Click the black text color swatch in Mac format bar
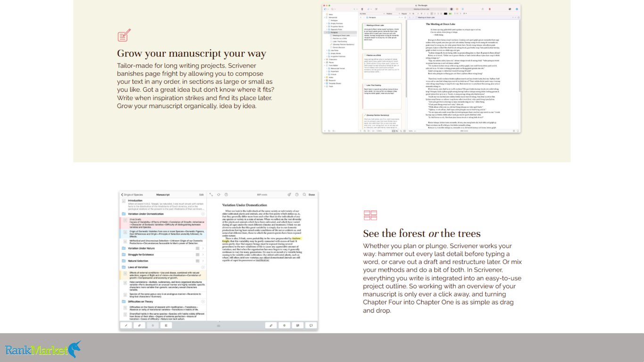 coord(446,14)
